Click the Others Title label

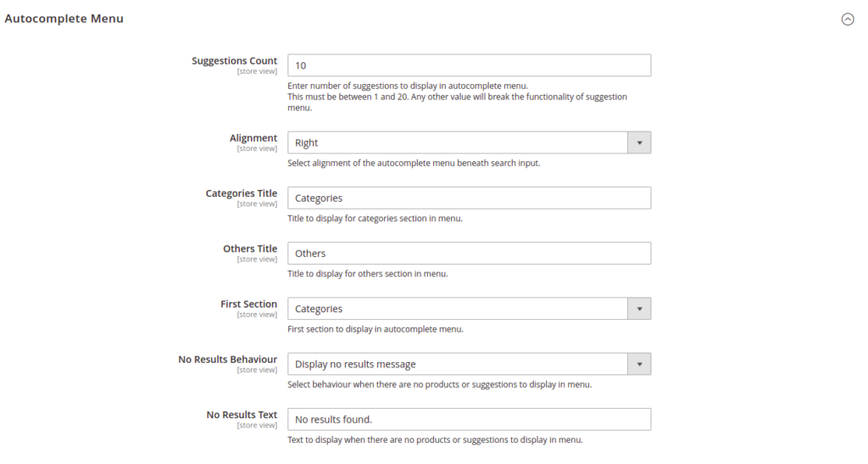(250, 249)
